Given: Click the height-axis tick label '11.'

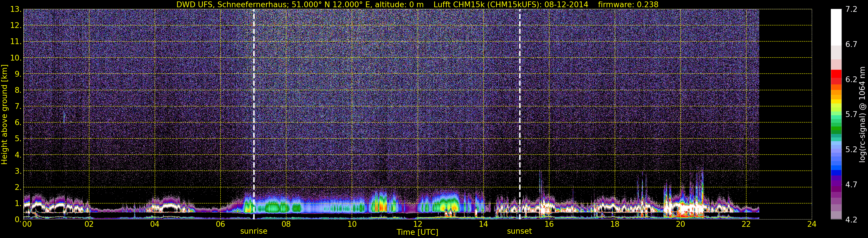Looking at the screenshot, I should [16, 42].
